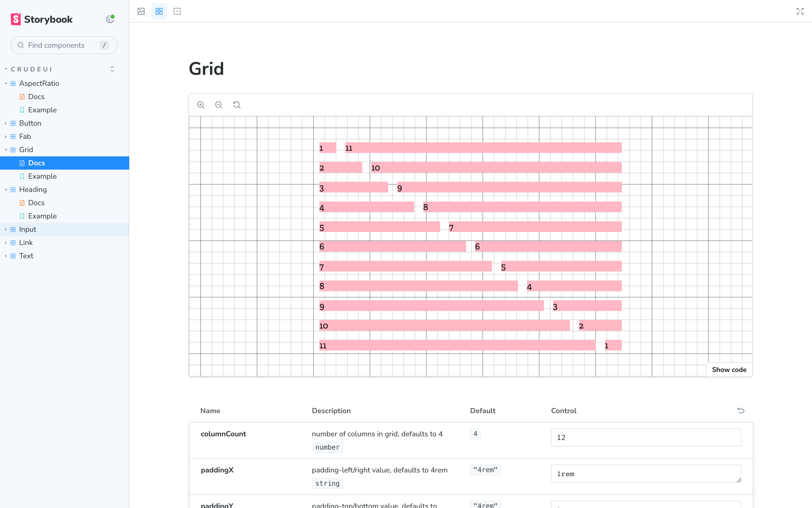Click the Storybook logo

coord(42,19)
